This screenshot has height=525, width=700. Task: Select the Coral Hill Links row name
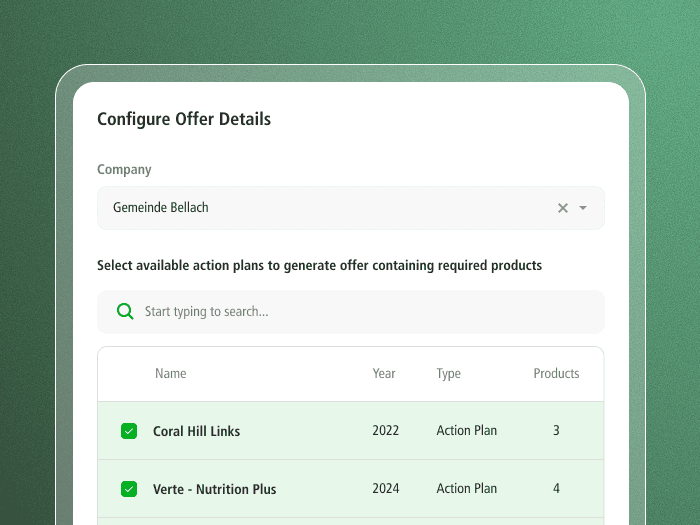pyautogui.click(x=196, y=431)
